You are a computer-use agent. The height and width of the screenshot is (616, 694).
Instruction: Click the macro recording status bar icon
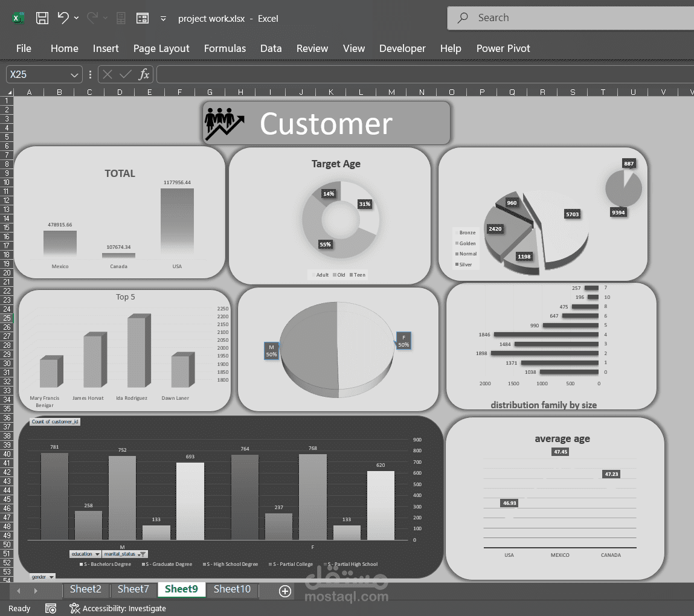click(x=51, y=609)
